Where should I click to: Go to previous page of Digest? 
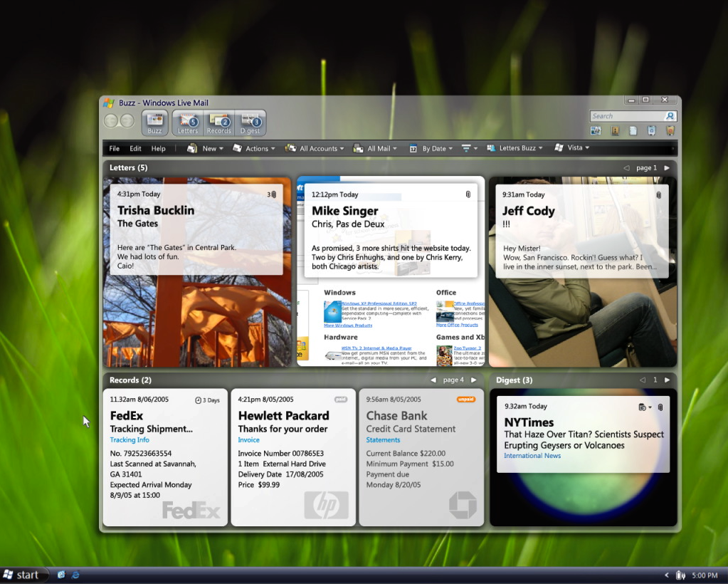(643, 380)
